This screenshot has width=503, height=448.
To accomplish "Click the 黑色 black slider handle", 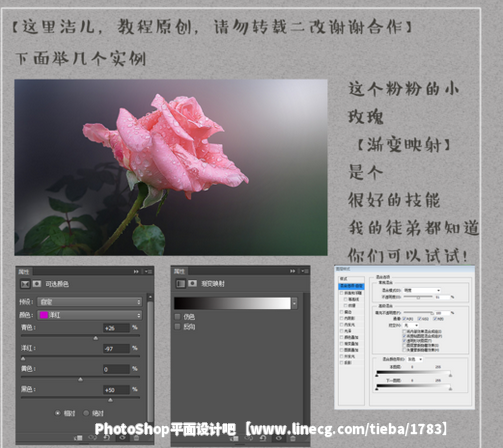I will (110, 400).
